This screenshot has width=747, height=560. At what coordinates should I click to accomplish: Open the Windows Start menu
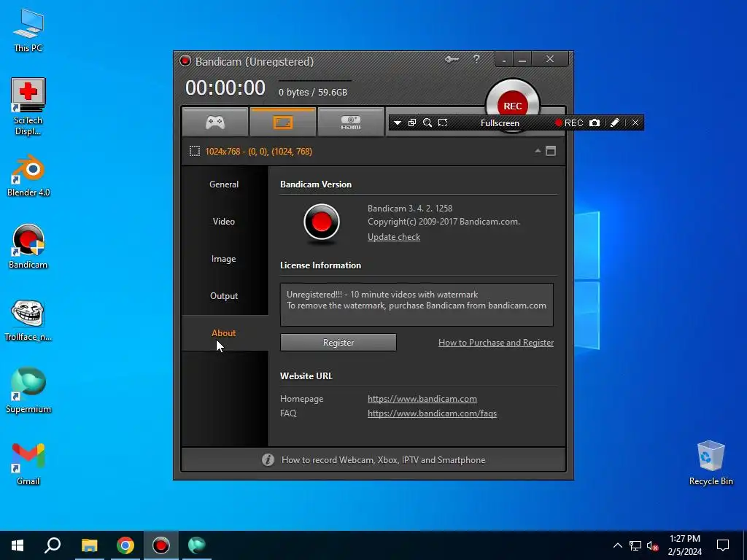coord(18,545)
